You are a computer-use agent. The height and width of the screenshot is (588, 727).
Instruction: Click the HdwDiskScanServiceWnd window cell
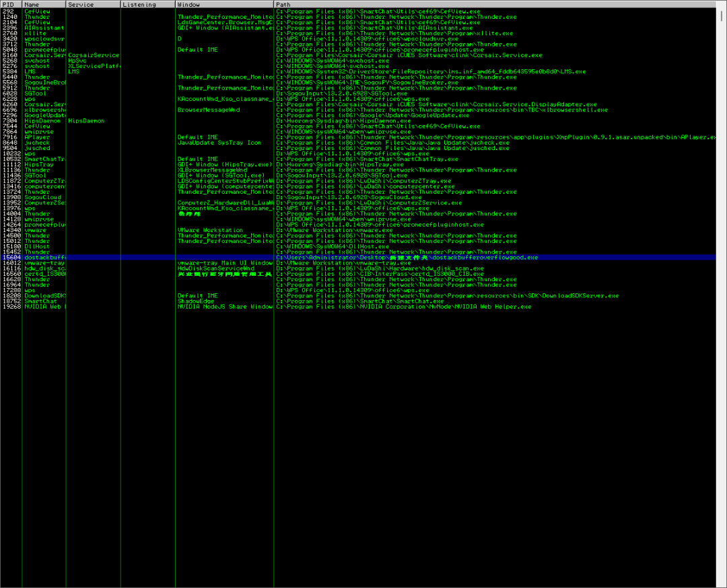[x=216, y=268]
